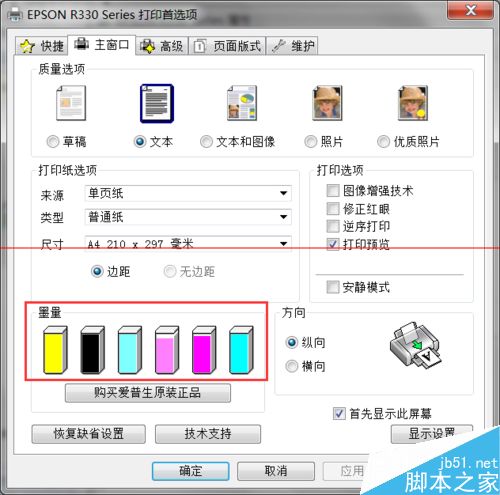The image size is (500, 495).
Task: Open the 类型 paper type dropdown
Action: pyautogui.click(x=188, y=217)
